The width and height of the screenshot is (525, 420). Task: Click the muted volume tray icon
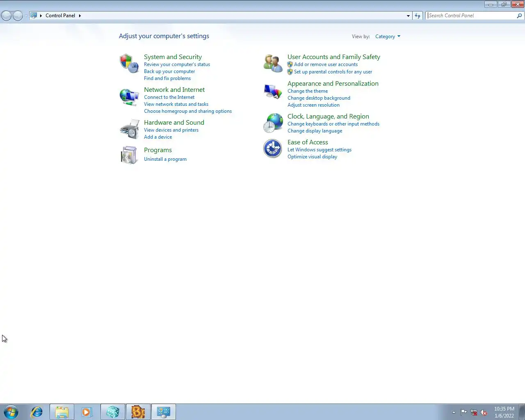(x=484, y=412)
